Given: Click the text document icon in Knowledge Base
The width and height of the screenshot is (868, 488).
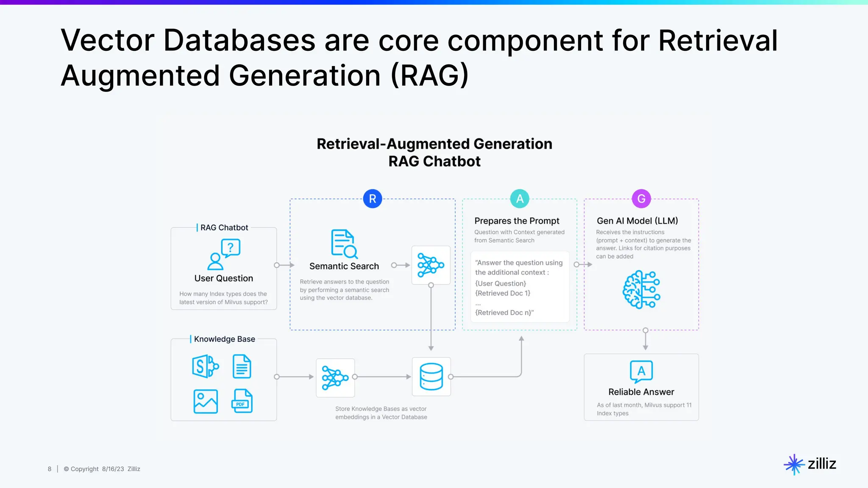Looking at the screenshot, I should 242,366.
